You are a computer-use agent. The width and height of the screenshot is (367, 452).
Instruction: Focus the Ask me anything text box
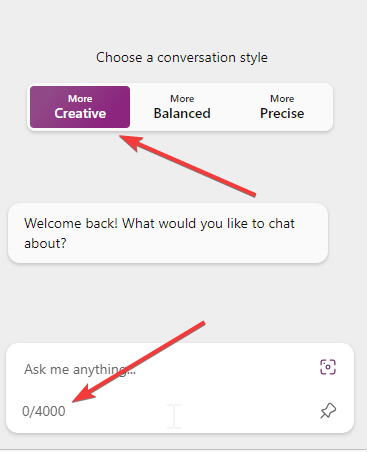pos(167,369)
